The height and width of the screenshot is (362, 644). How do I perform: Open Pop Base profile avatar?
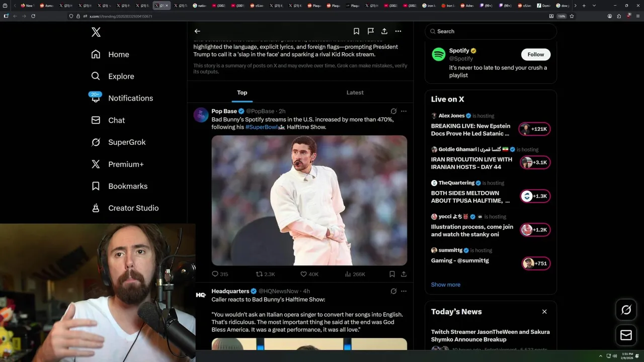[201, 115]
